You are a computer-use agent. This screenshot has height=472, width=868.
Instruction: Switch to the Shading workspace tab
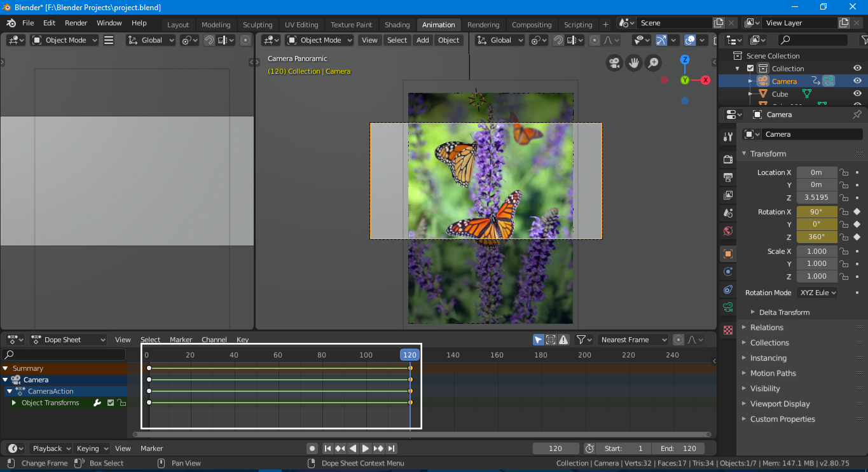[x=397, y=25]
